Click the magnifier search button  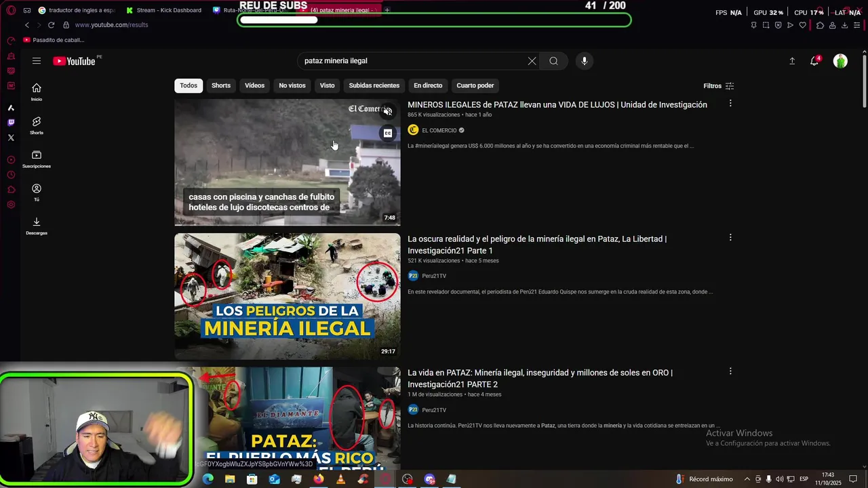(554, 61)
